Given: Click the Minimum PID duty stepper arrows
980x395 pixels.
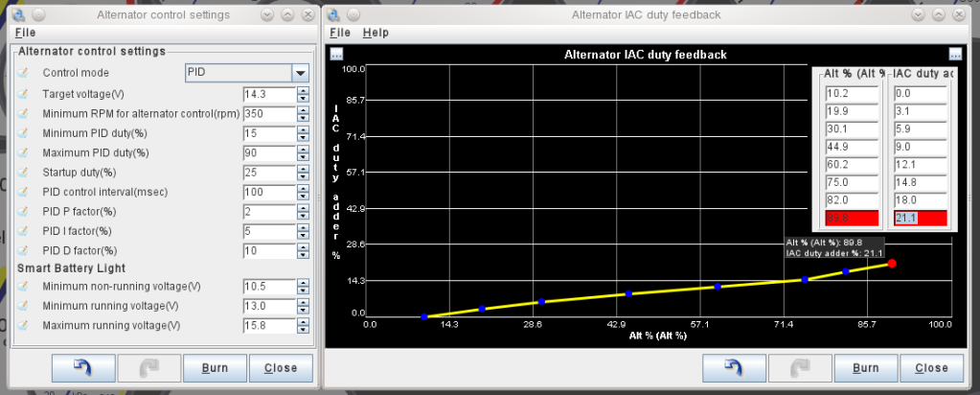Looking at the screenshot, I should 303,133.
